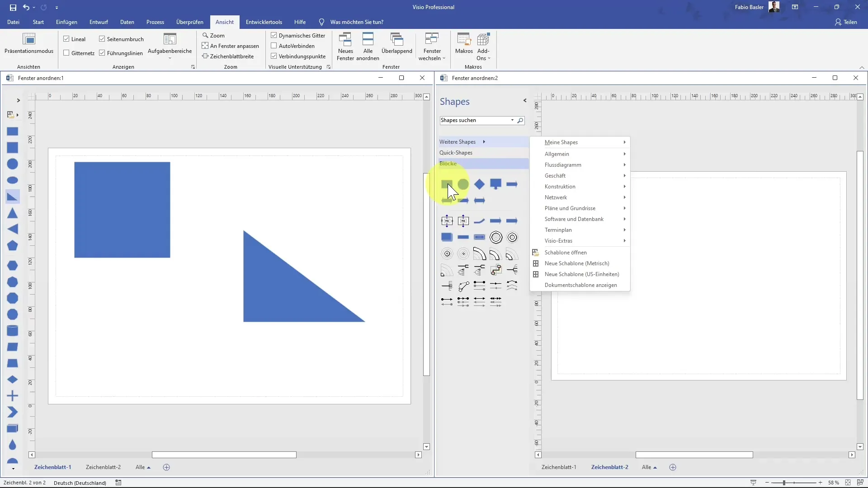Click Neue Schablone (Metrisch)
The width and height of the screenshot is (868, 488).
coord(580,263)
